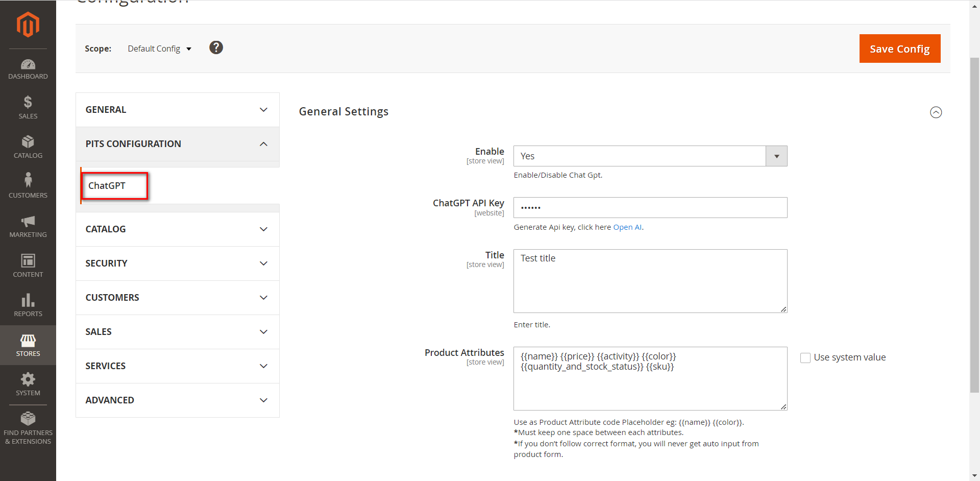Enable the Use system value checkbox
The image size is (980, 481).
pyautogui.click(x=805, y=357)
